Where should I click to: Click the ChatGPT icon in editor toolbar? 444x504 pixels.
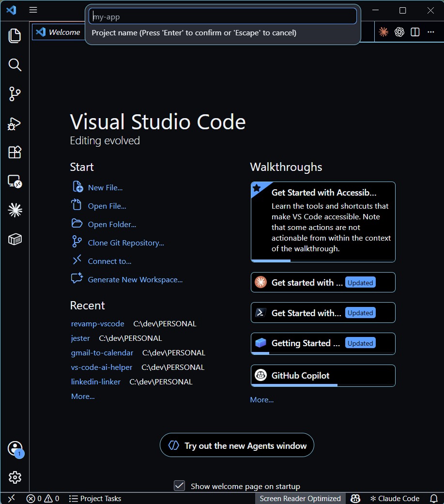pyautogui.click(x=399, y=32)
